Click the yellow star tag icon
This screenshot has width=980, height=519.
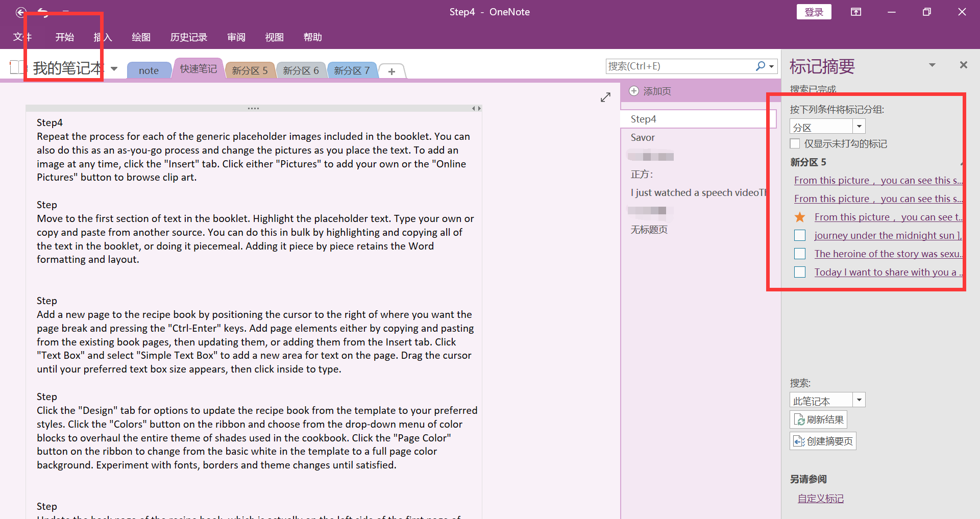pos(799,217)
